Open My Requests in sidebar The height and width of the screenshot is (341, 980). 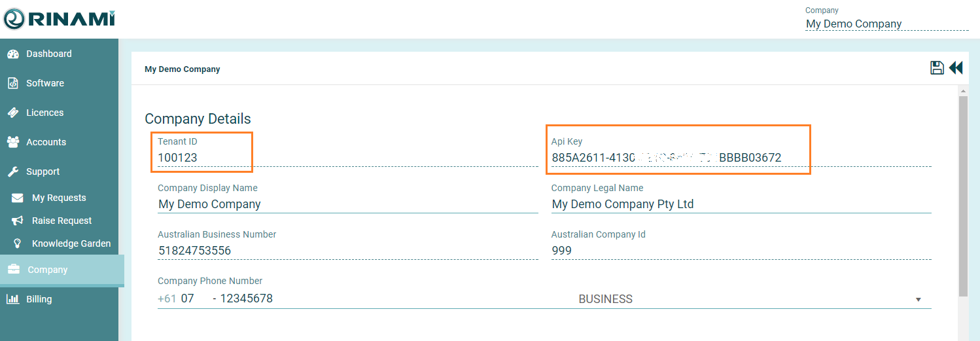[59, 198]
